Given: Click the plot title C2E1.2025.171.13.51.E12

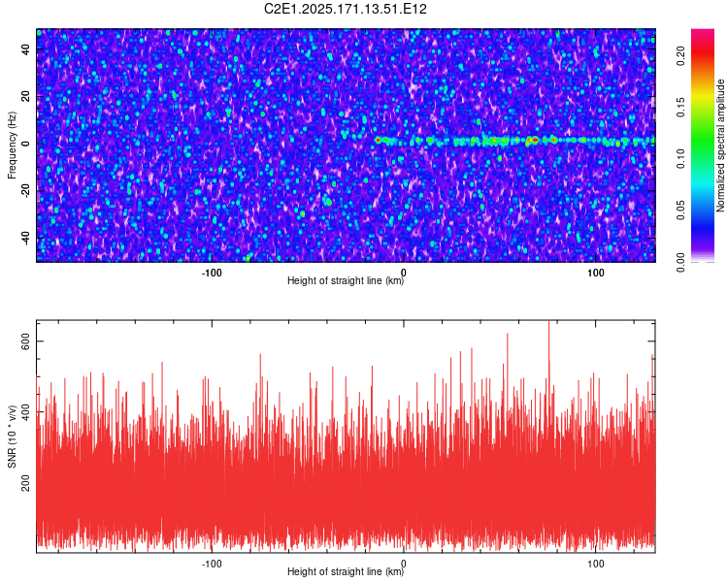Looking at the screenshot, I should (x=345, y=9).
